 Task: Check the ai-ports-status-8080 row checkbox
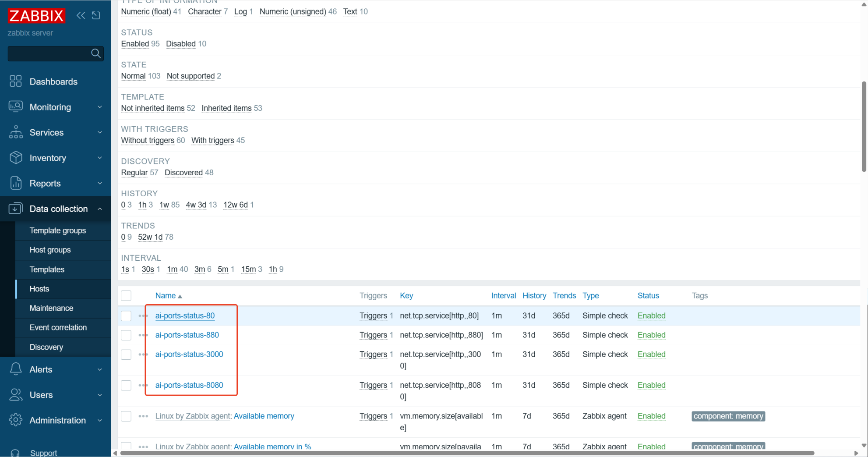126,386
